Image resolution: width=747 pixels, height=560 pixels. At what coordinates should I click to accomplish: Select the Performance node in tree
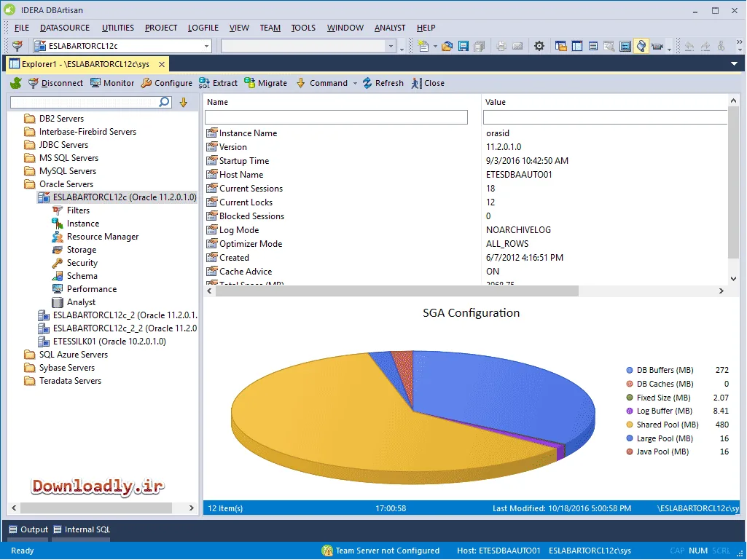92,289
